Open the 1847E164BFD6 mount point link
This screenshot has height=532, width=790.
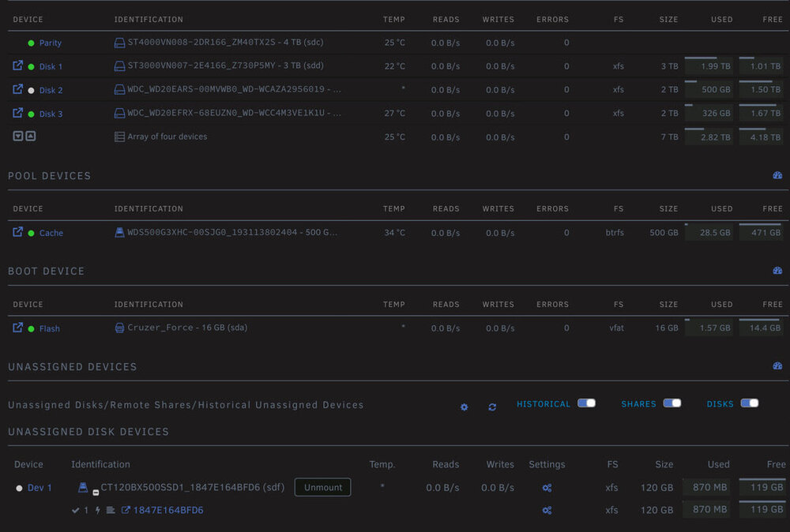(x=168, y=510)
